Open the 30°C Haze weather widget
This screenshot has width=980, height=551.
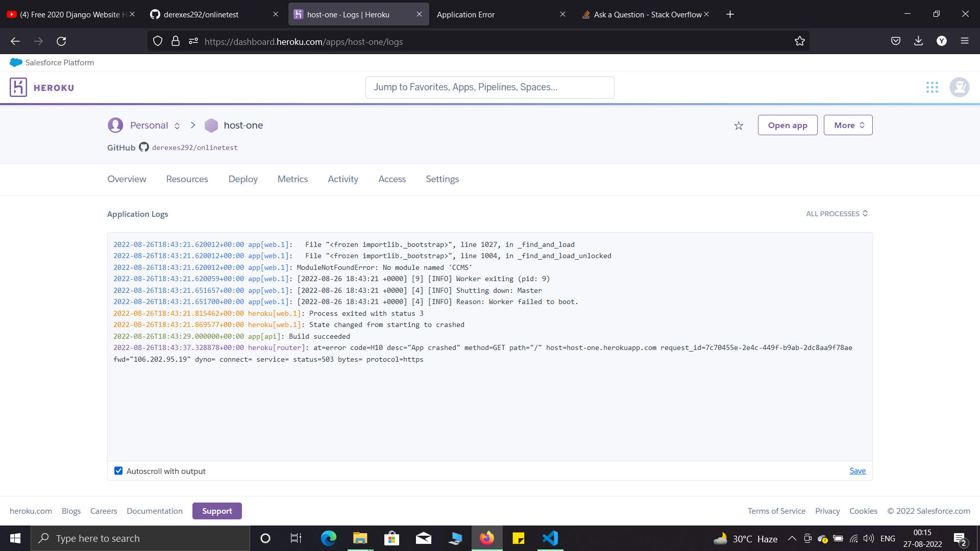tap(746, 538)
